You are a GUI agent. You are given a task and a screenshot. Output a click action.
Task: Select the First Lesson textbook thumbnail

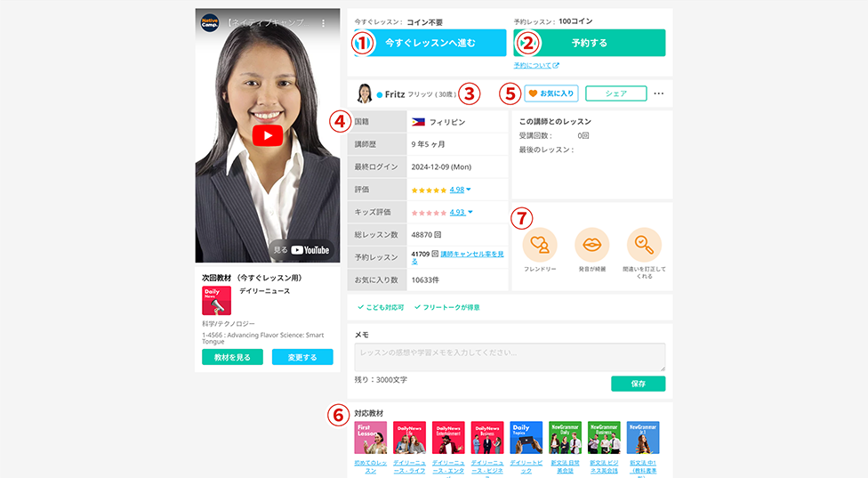pos(371,438)
